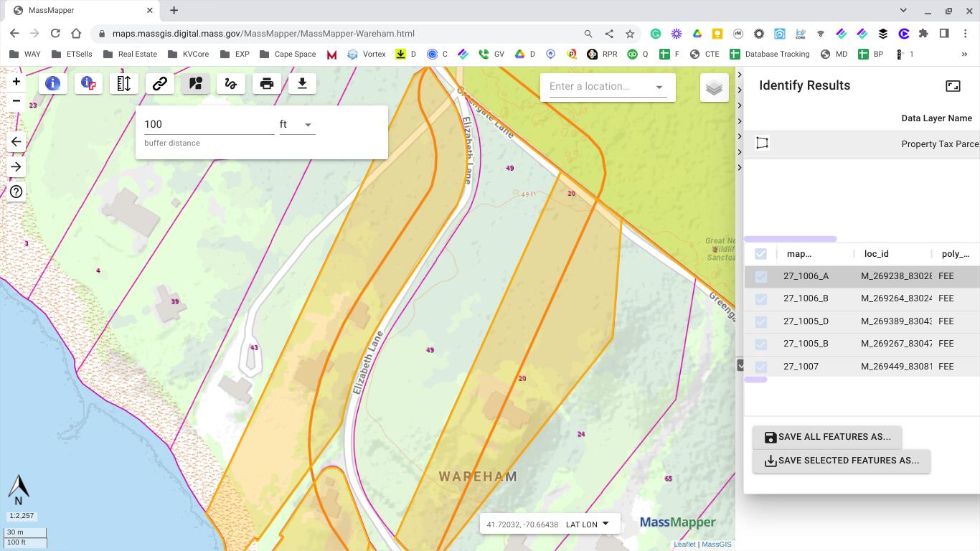Open the map layers stack icon
The height and width of the screenshot is (551, 980).
[714, 88]
